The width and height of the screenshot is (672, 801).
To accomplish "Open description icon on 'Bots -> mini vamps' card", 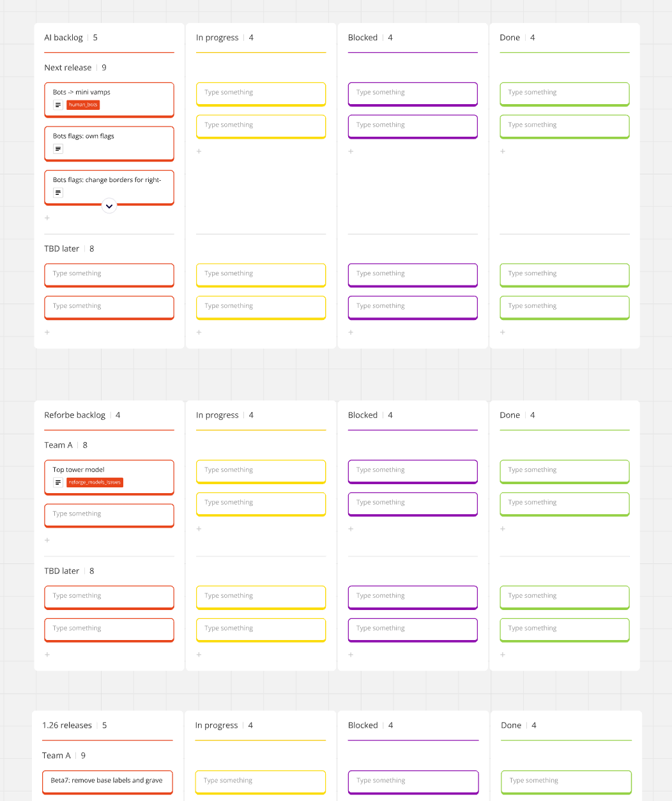I will pos(58,105).
